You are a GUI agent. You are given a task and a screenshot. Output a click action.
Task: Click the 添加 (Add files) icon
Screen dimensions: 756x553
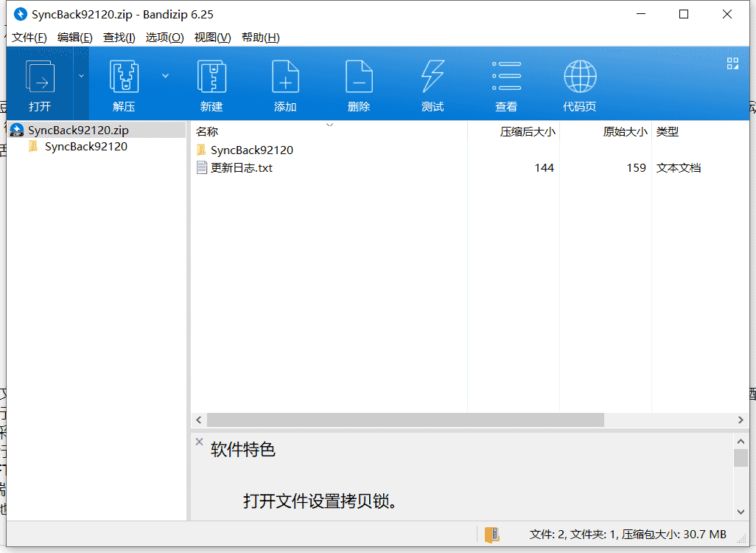click(285, 76)
